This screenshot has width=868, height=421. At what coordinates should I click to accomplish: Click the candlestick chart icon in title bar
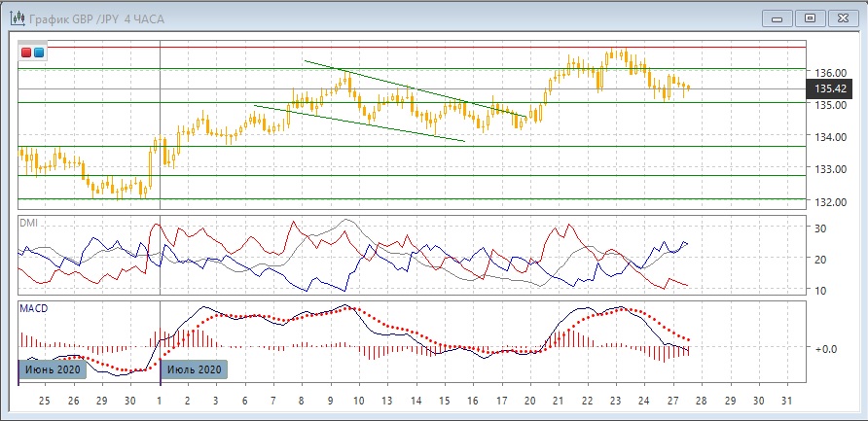[x=17, y=18]
